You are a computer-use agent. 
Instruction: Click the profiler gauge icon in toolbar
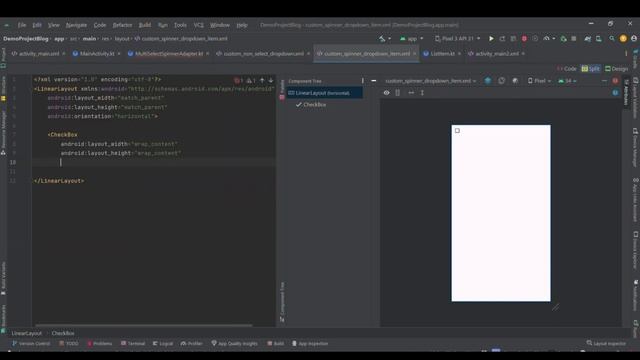546,39
